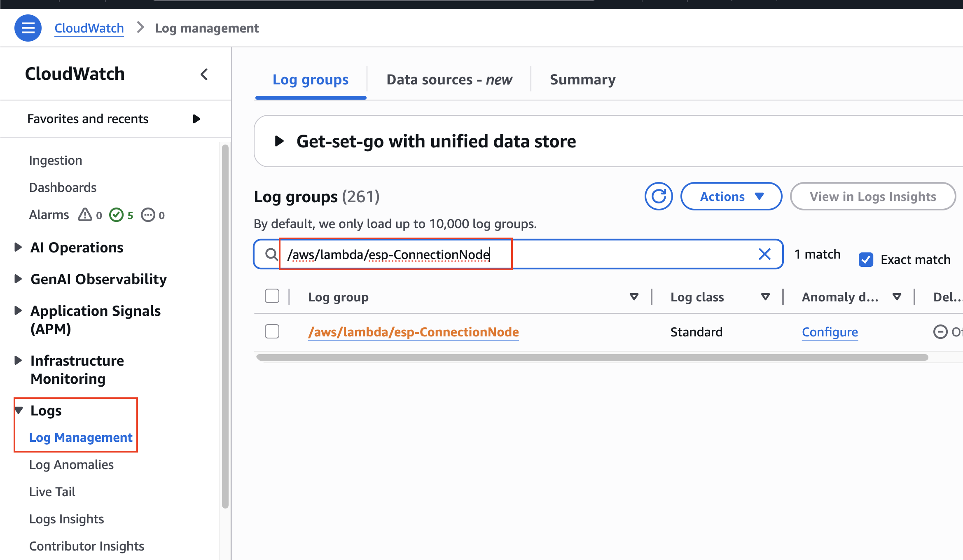This screenshot has width=963, height=560.
Task: Open Dashboards in the sidebar
Action: 63,187
